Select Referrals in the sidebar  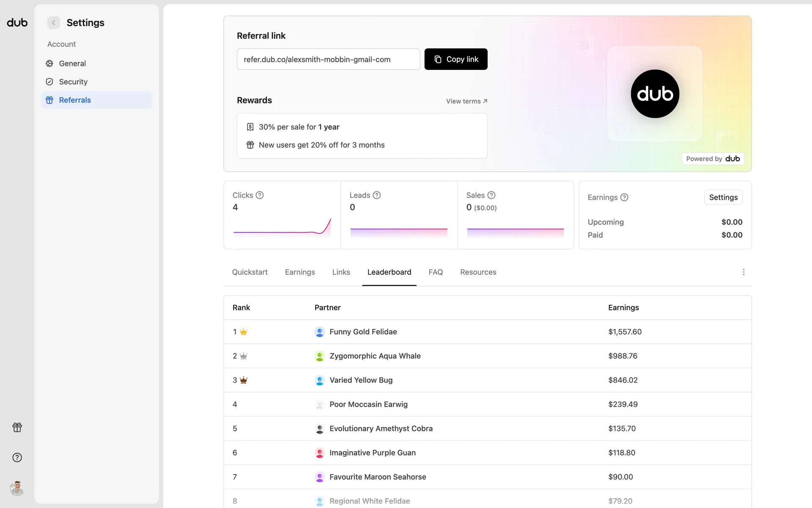point(75,100)
